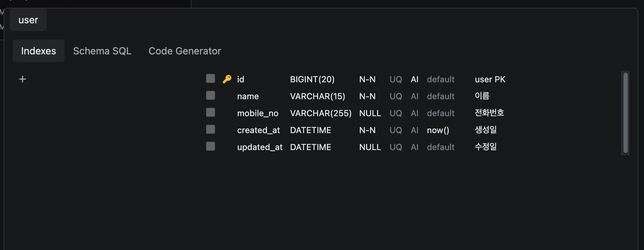
Task: Toggle UQ on the name column
Action: click(395, 96)
